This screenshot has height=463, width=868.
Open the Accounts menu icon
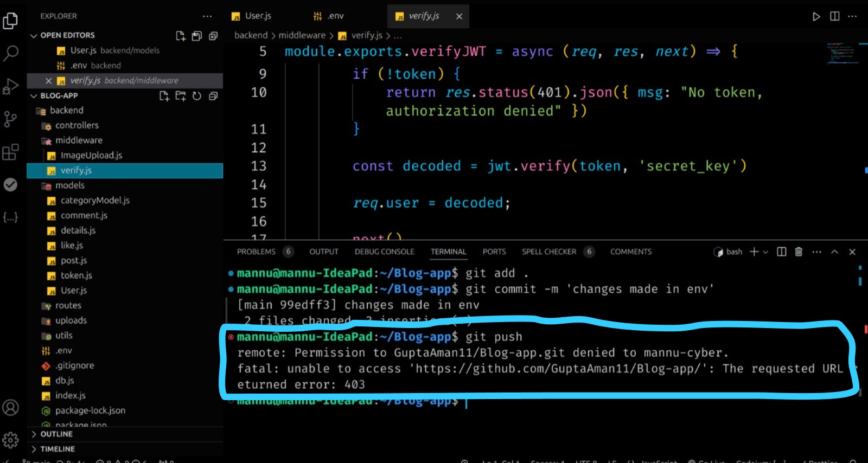pyautogui.click(x=10, y=407)
